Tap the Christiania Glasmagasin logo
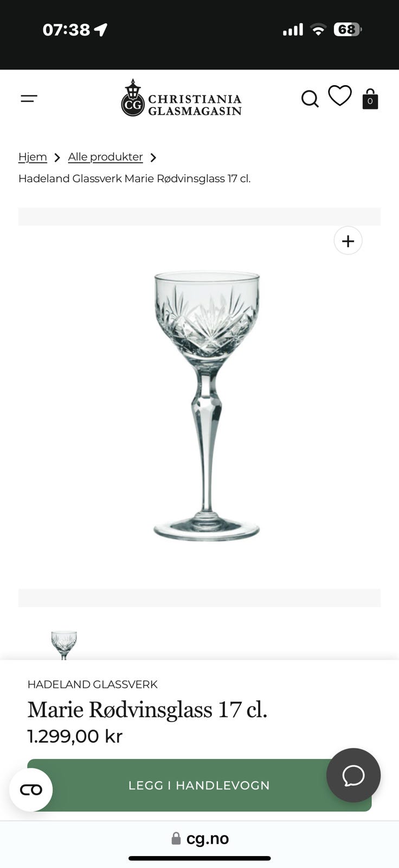Screen dimensions: 399x868 click(x=181, y=99)
